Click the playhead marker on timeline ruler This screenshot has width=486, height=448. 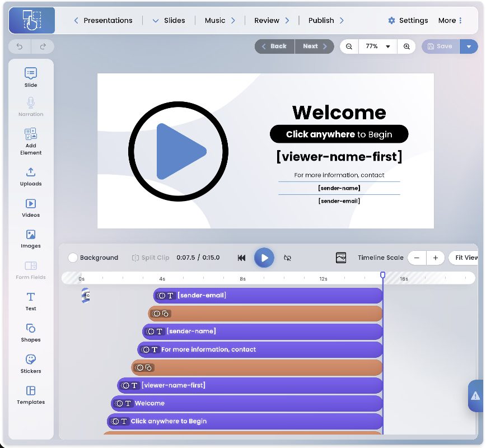(383, 275)
